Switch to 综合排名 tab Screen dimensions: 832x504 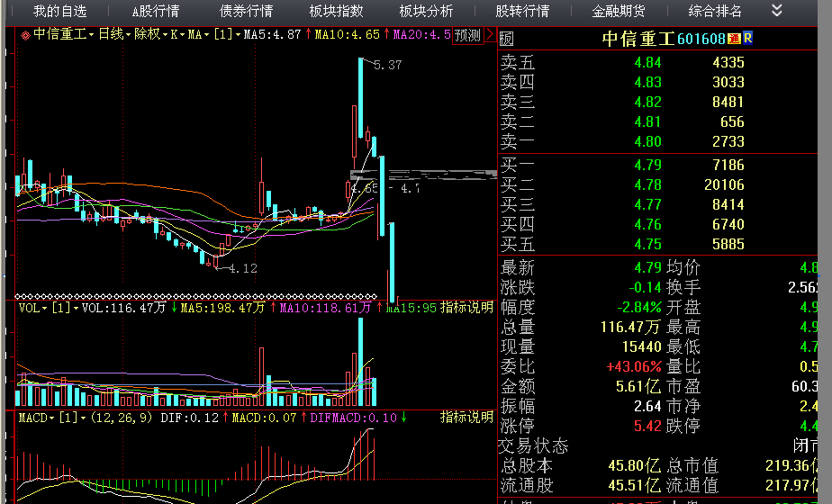pyautogui.click(x=715, y=11)
